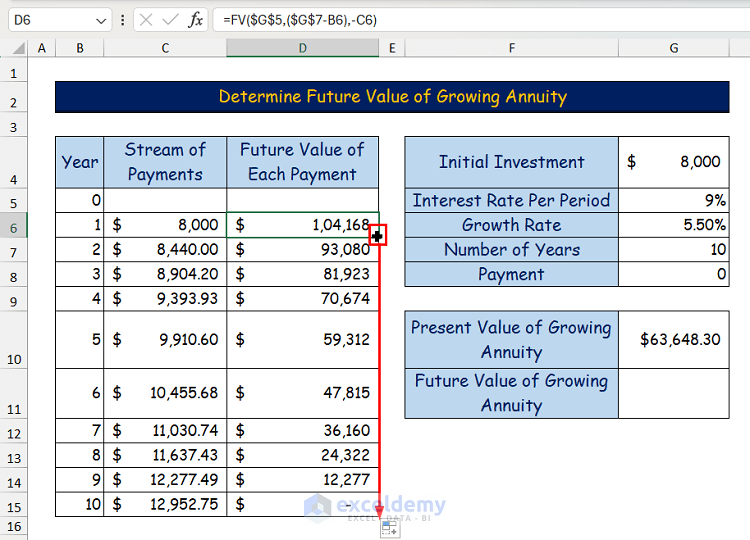Select the cell showing 59,312

point(303,340)
